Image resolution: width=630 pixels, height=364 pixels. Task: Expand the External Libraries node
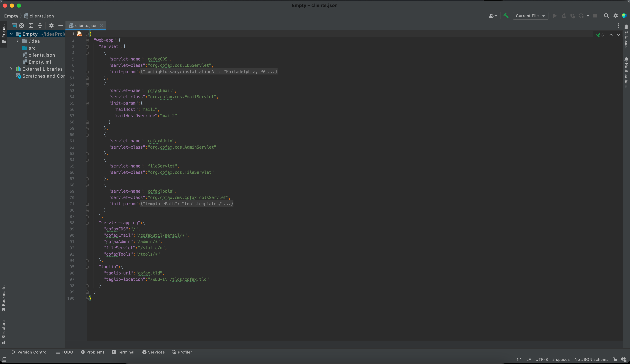(11, 69)
